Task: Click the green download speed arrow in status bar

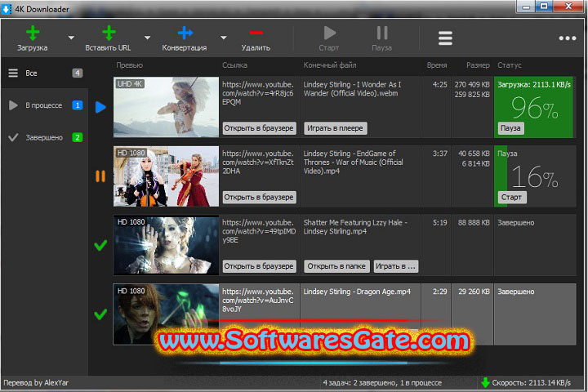Action: click(x=485, y=383)
